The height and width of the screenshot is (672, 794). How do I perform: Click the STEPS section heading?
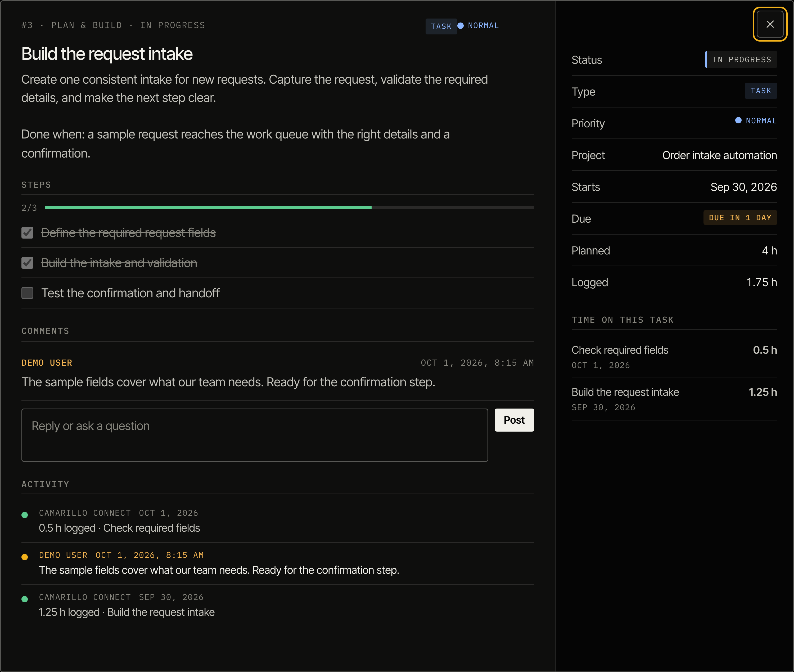(x=36, y=185)
